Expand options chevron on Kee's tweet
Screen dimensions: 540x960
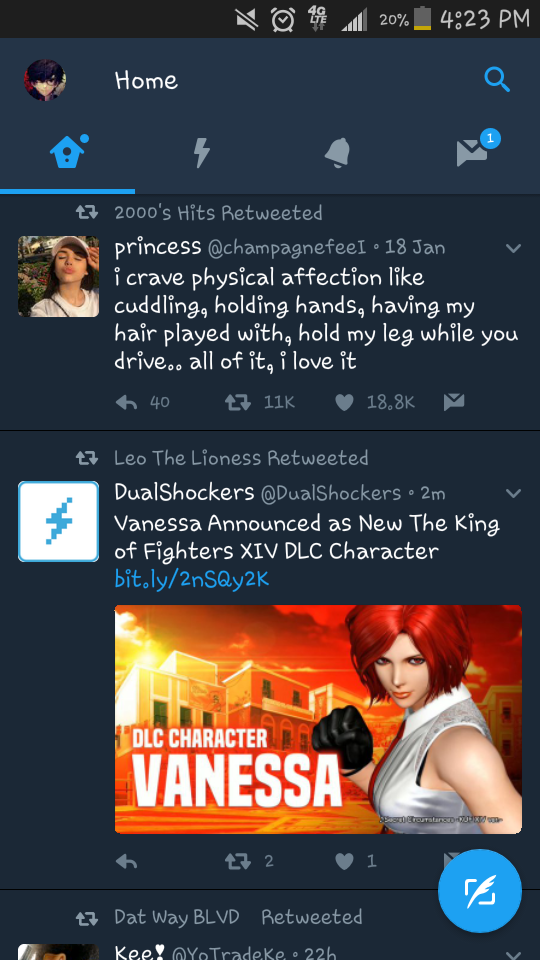point(513,954)
